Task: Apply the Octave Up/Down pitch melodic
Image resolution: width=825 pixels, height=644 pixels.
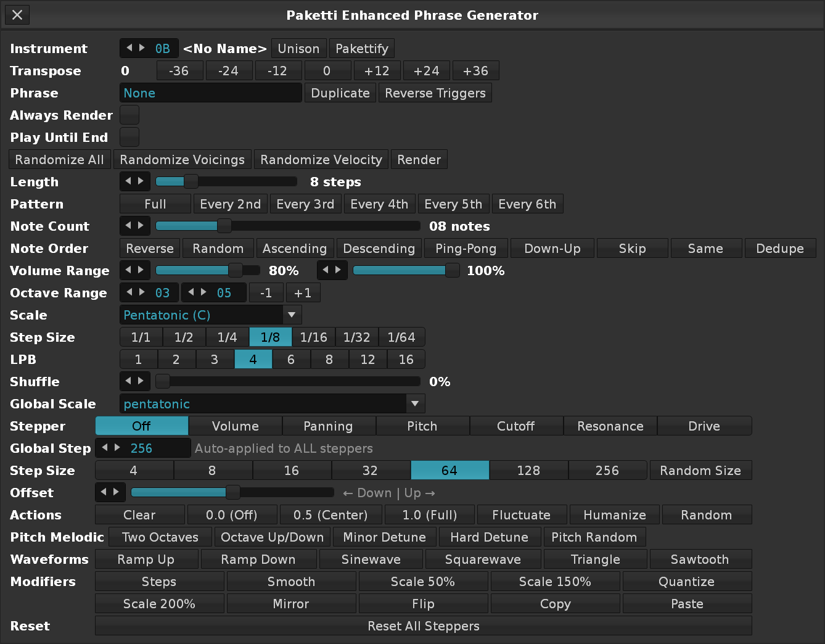Action: click(273, 537)
